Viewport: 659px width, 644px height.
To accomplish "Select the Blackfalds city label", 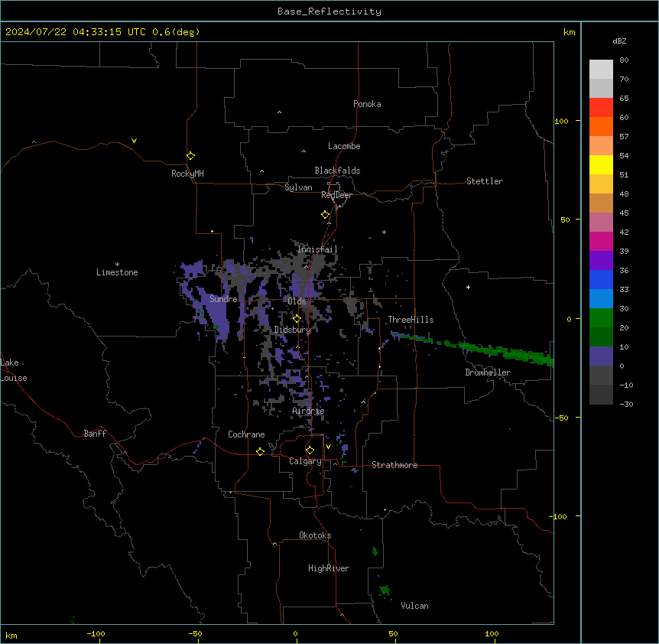I will coord(337,171).
